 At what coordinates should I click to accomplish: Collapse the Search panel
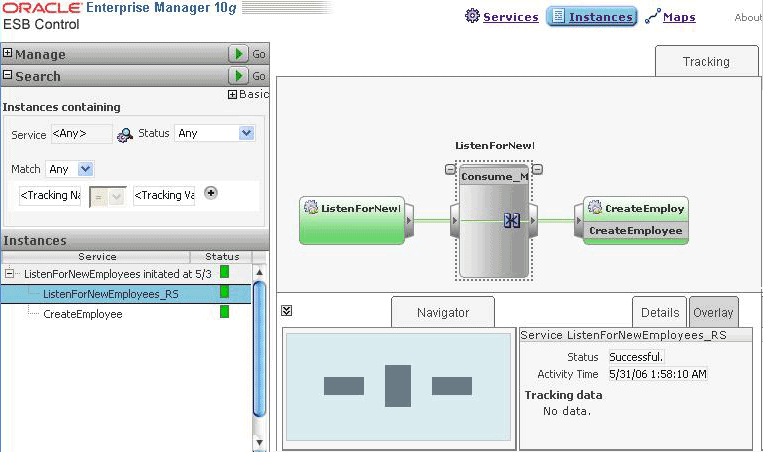(7, 75)
